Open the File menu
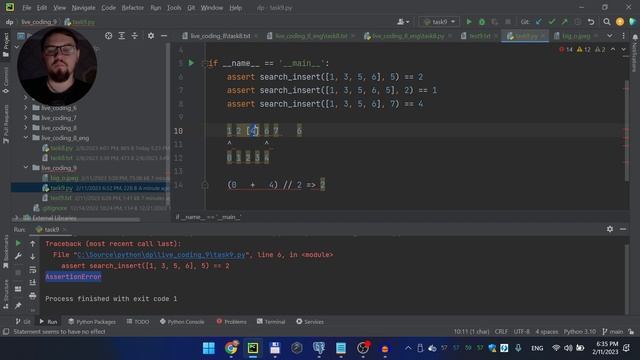This screenshot has height=360, width=640. [27, 8]
